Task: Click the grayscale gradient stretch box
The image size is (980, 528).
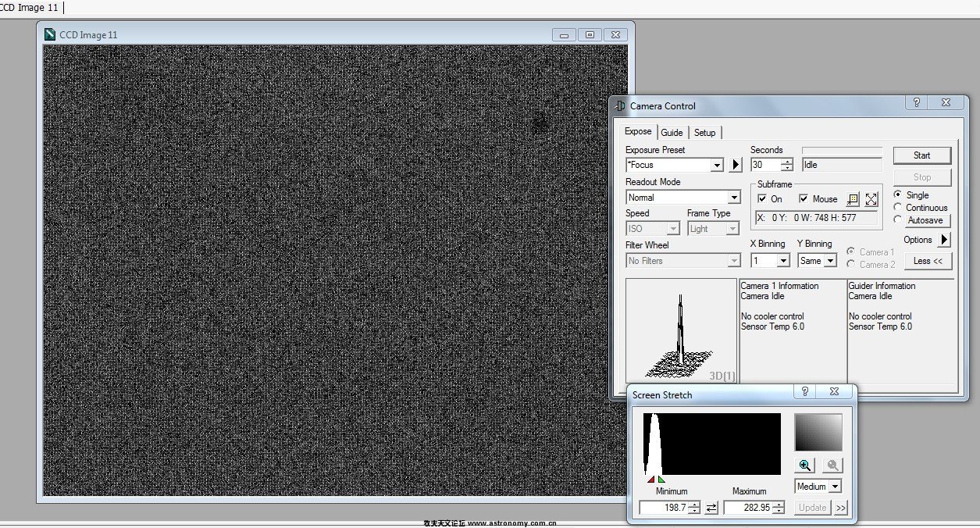Action: coord(818,433)
